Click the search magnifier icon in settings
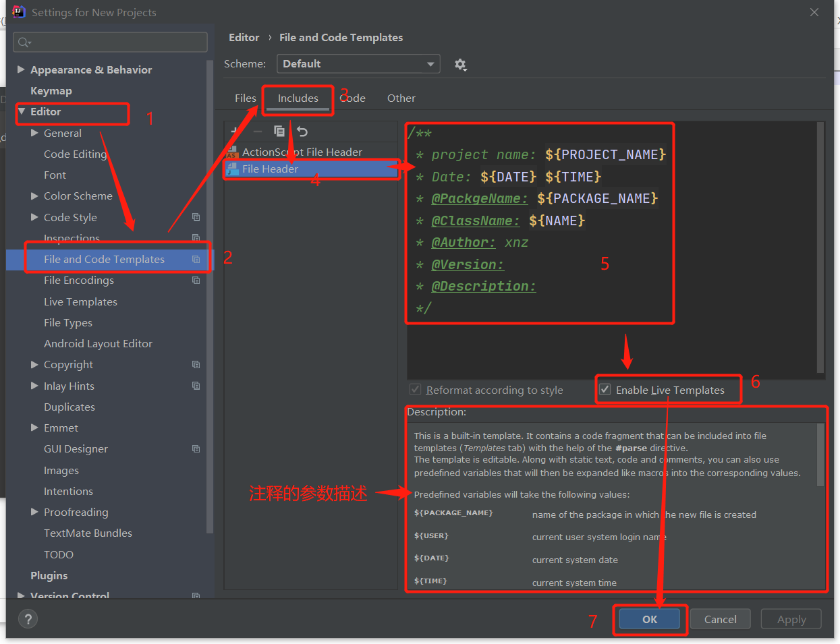Image resolution: width=840 pixels, height=644 pixels. (x=24, y=42)
